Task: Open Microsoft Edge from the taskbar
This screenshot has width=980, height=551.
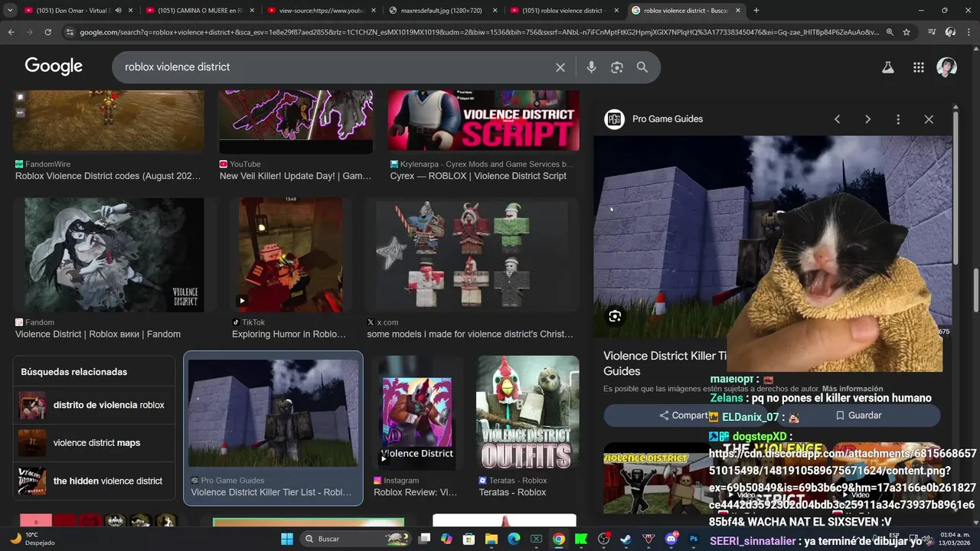Action: (514, 539)
